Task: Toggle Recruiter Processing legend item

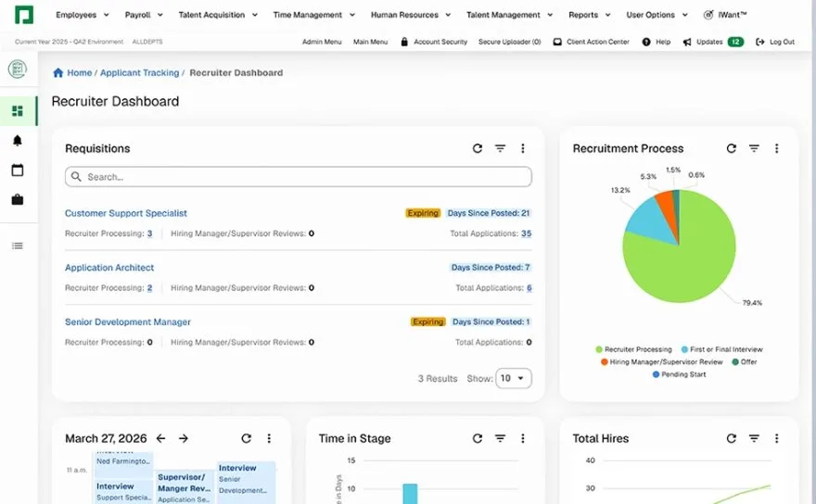Action: pos(633,349)
